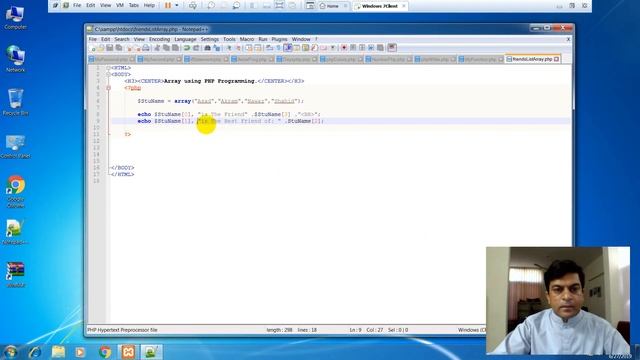
Task: Toggle word wrap in the toolbar
Action: (x=269, y=48)
